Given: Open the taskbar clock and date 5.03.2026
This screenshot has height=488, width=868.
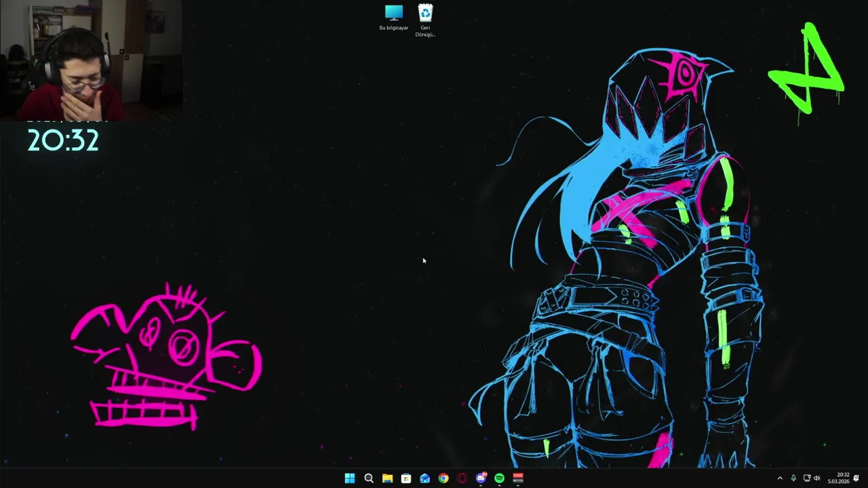Looking at the screenshot, I should (x=839, y=479).
